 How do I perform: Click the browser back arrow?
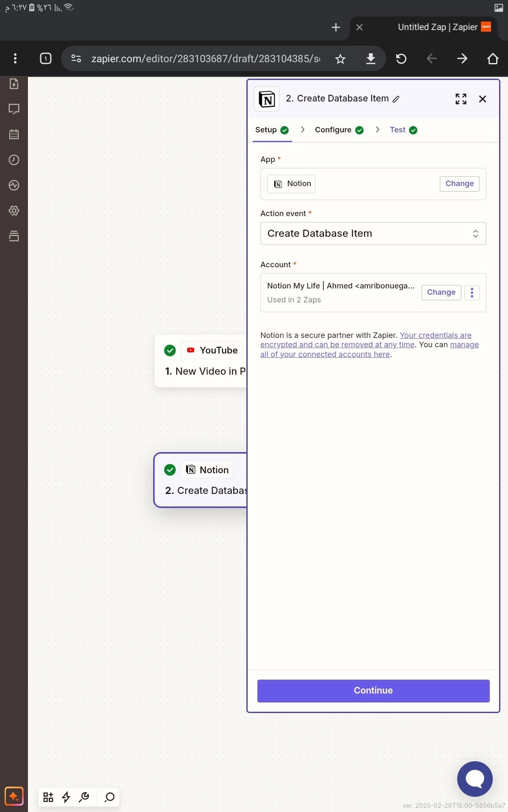coord(432,58)
